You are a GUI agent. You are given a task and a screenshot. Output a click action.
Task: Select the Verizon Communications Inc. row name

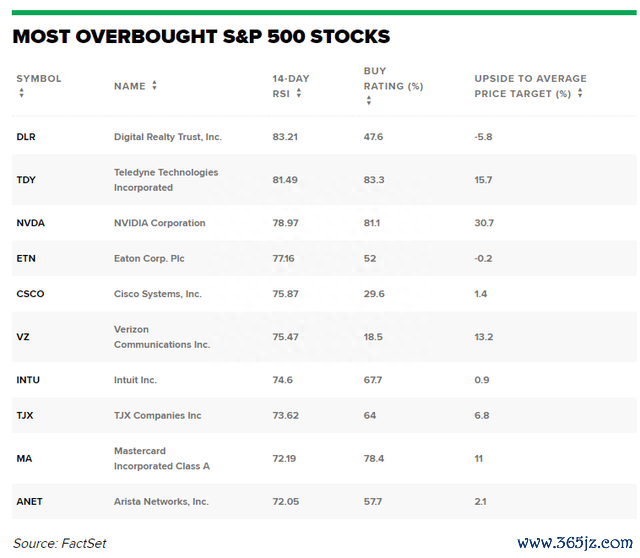162,337
